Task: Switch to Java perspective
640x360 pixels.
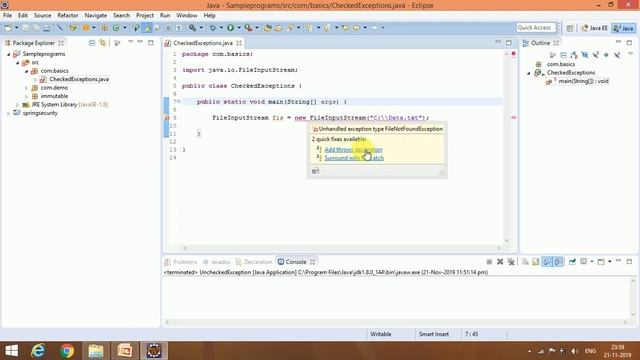Action: (624, 28)
